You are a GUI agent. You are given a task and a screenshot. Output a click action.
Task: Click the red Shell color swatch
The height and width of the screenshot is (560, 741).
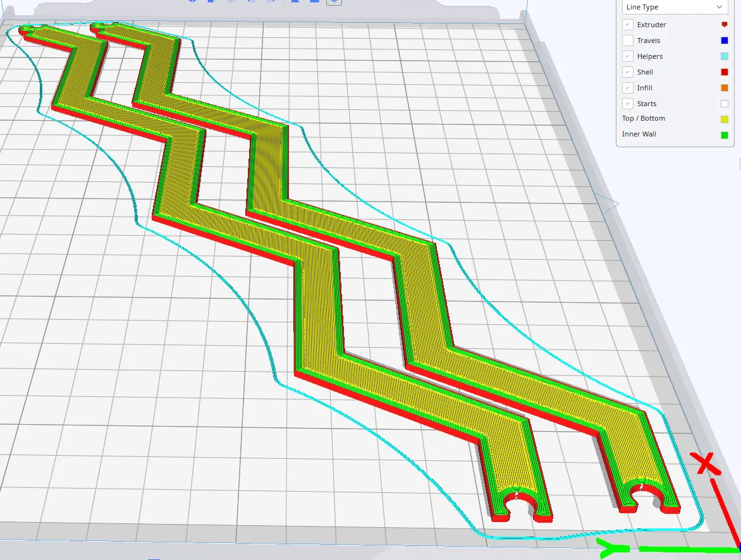tap(725, 72)
